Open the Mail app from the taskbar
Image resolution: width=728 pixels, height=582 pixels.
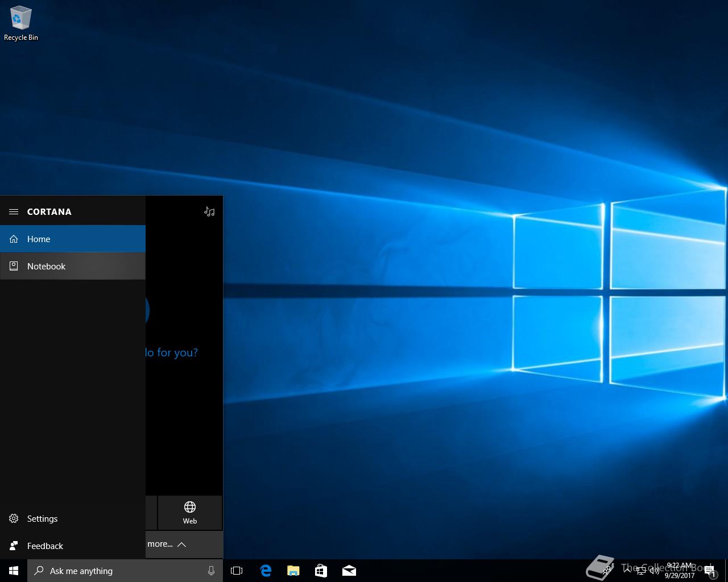[x=349, y=571]
